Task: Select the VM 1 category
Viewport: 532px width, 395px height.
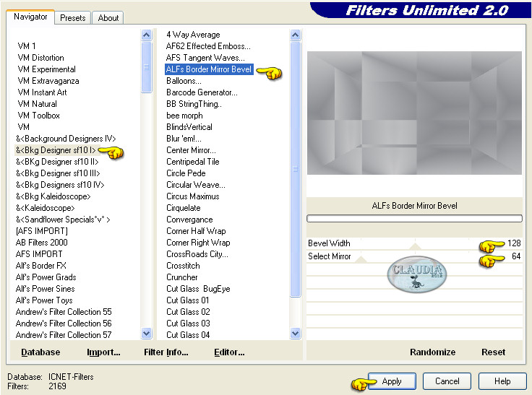Action: coord(27,46)
